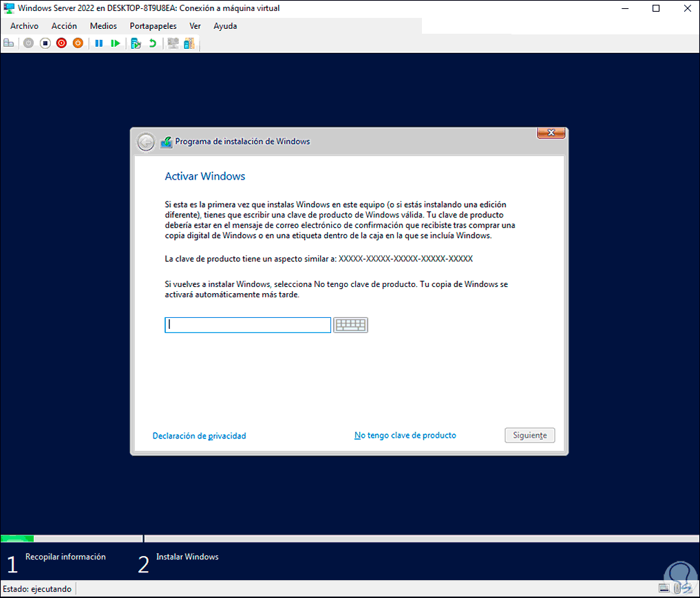This screenshot has height=598, width=700.
Task: Click the green Reset play icon
Action: click(116, 43)
